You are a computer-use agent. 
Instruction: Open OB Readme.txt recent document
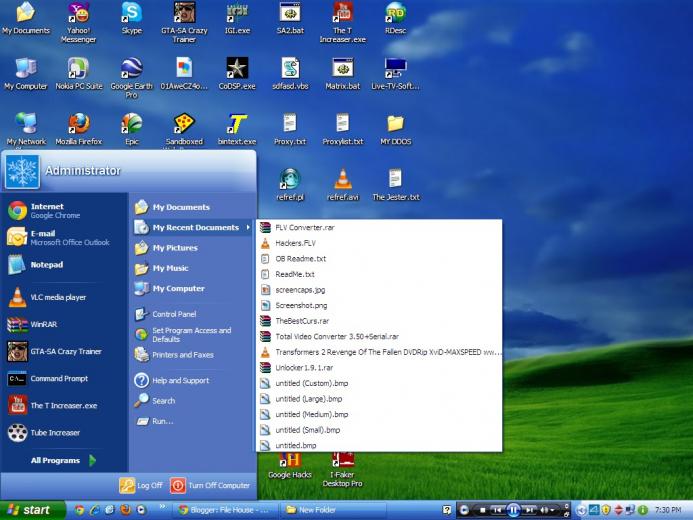379,258
